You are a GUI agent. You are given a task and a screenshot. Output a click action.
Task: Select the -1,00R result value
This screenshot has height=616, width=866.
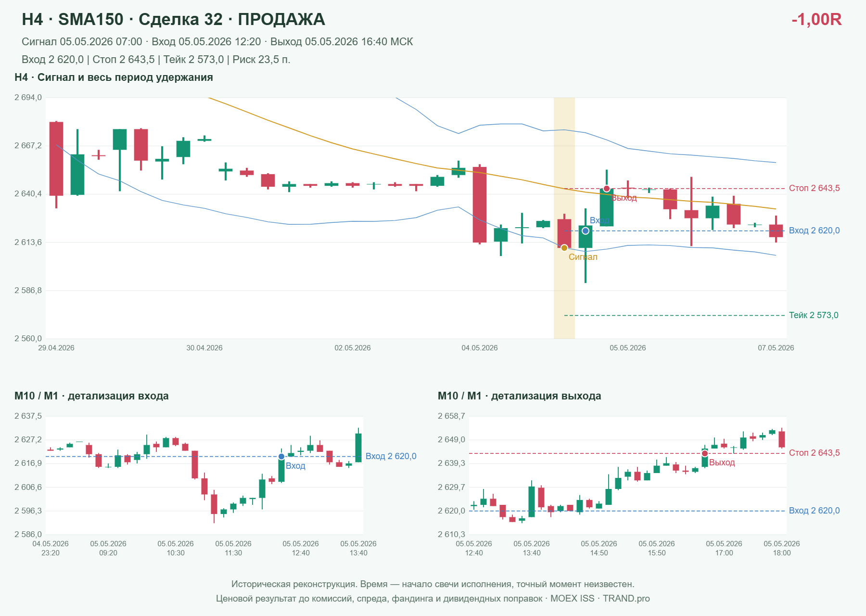coord(816,19)
